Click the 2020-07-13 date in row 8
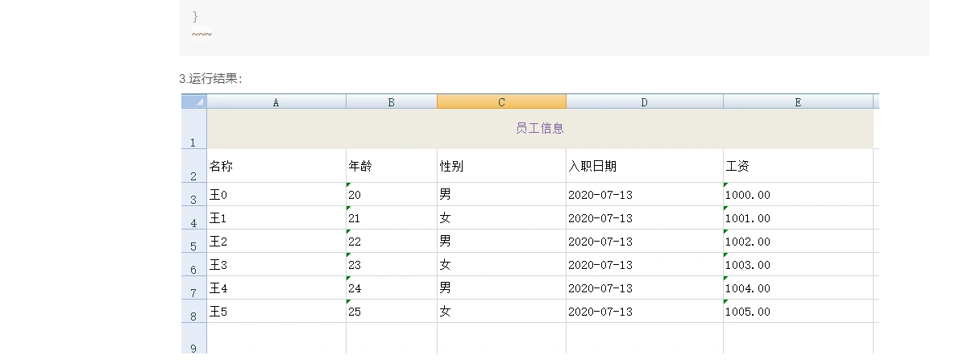 pyautogui.click(x=600, y=312)
